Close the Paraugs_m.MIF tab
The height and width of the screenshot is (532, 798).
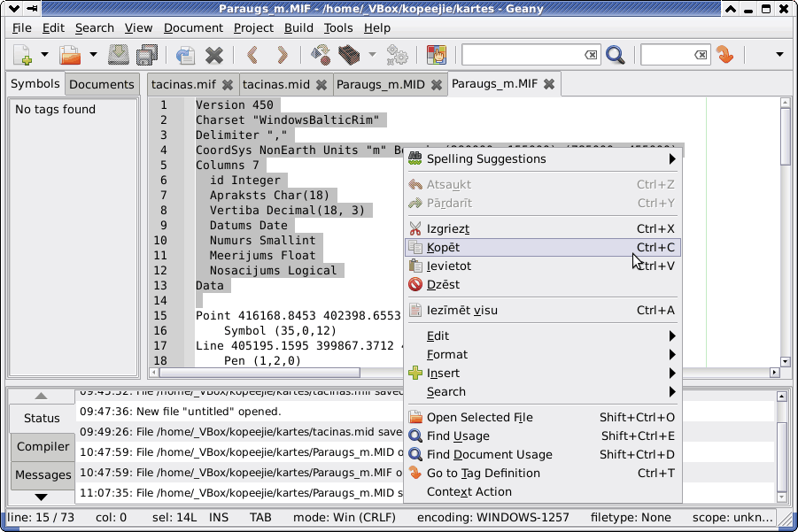(x=548, y=84)
